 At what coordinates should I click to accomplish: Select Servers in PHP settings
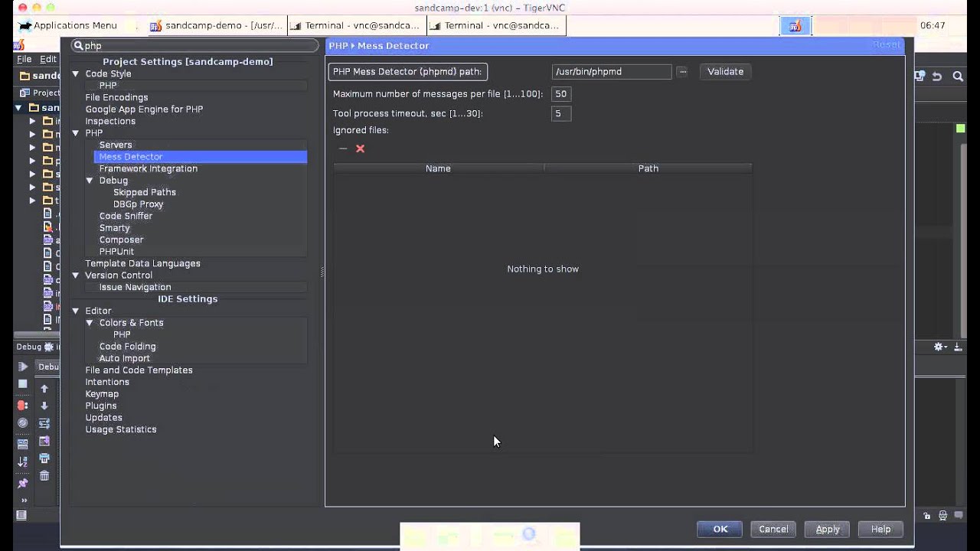coord(116,145)
